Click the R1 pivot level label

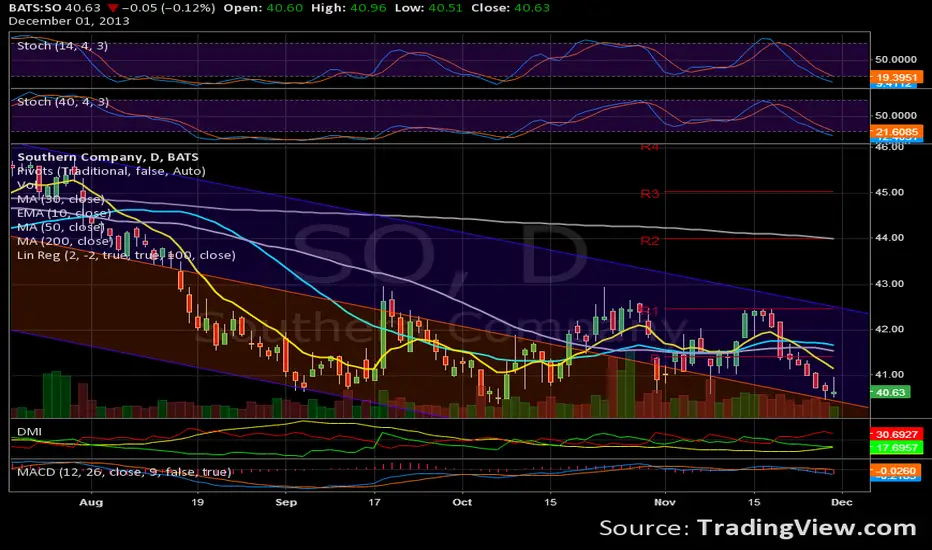point(650,311)
